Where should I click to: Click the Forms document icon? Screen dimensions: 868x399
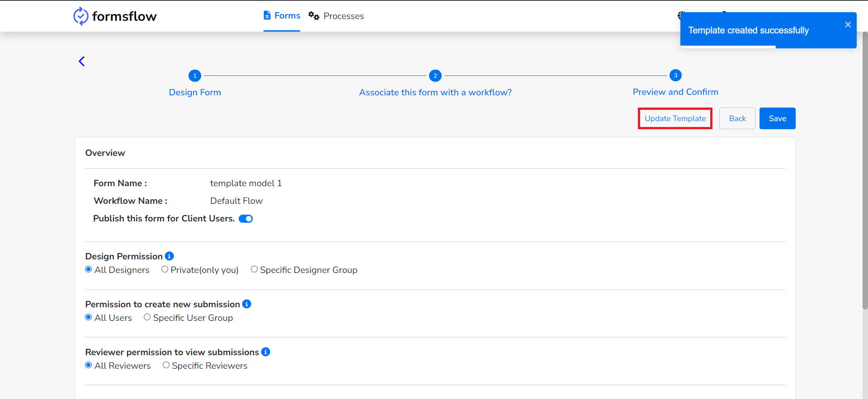coord(267,15)
